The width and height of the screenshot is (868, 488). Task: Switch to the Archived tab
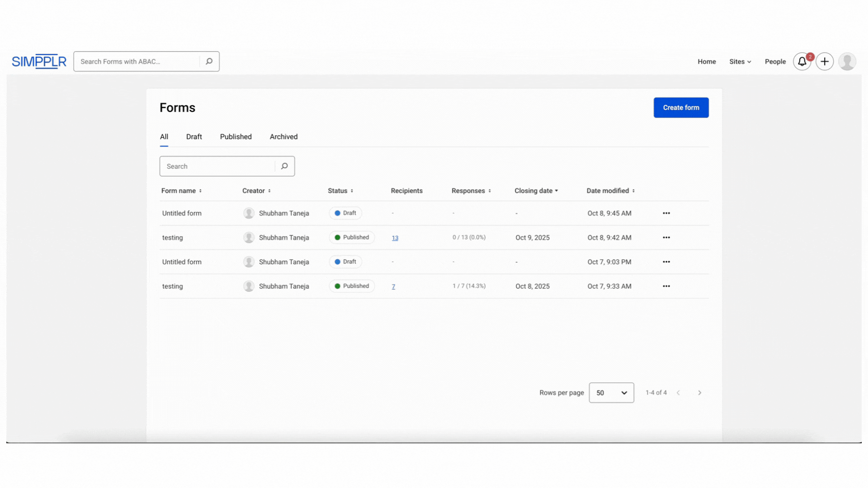point(283,136)
